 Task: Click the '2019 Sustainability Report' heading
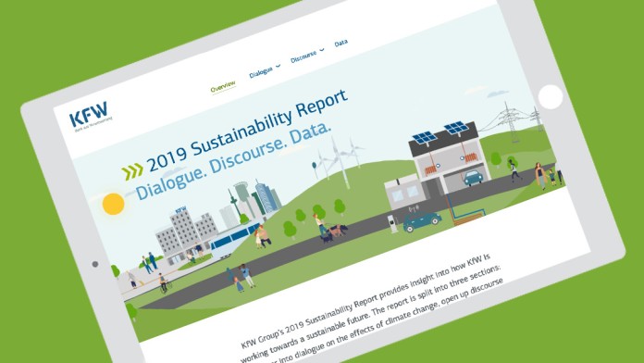click(248, 131)
